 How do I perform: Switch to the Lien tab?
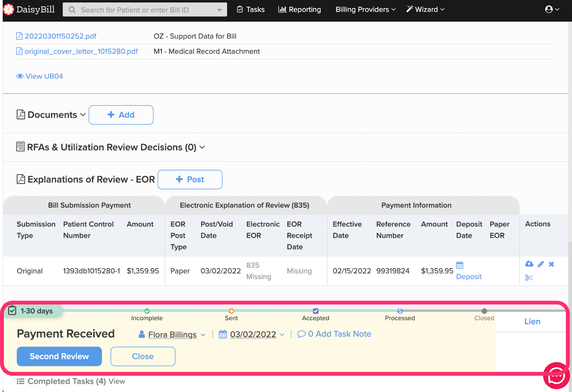[532, 322]
